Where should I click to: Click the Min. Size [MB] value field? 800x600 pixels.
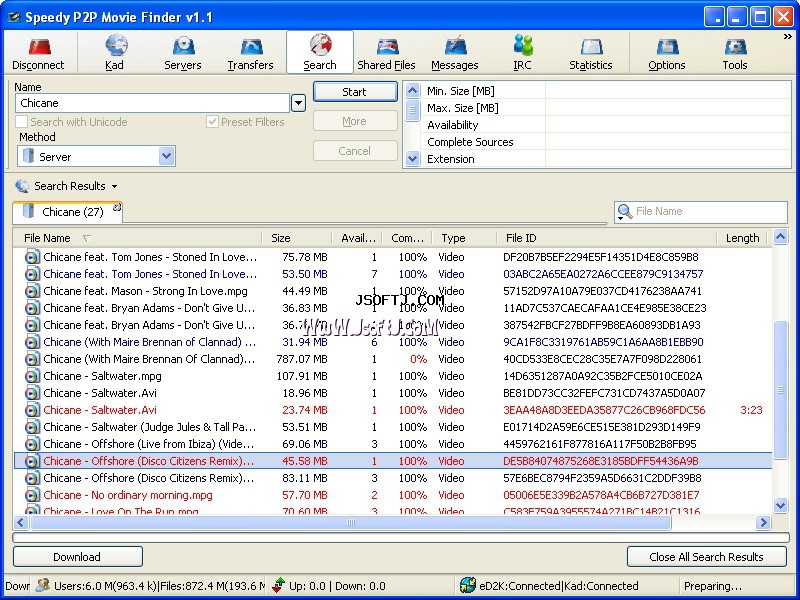pyautogui.click(x=667, y=91)
